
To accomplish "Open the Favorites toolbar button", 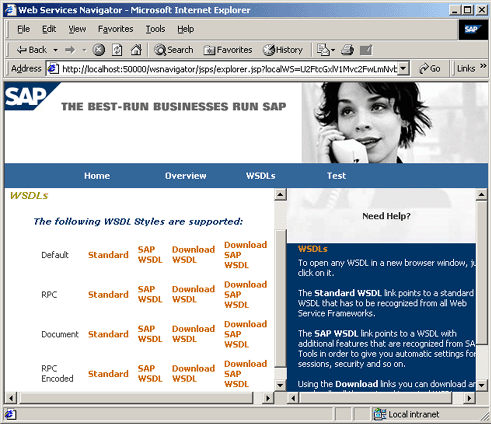I will point(228,50).
